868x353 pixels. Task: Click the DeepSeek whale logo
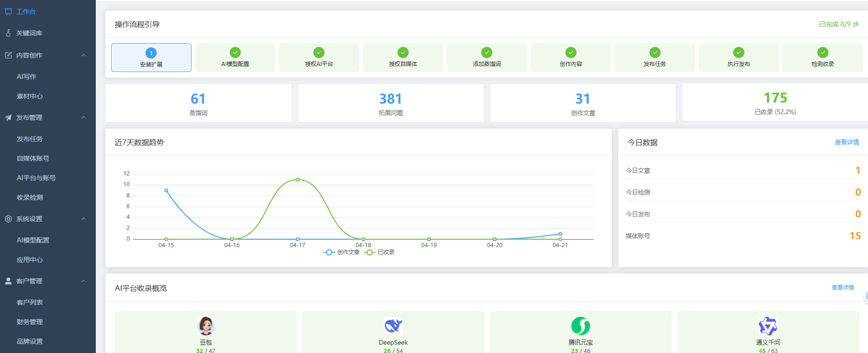point(393,326)
